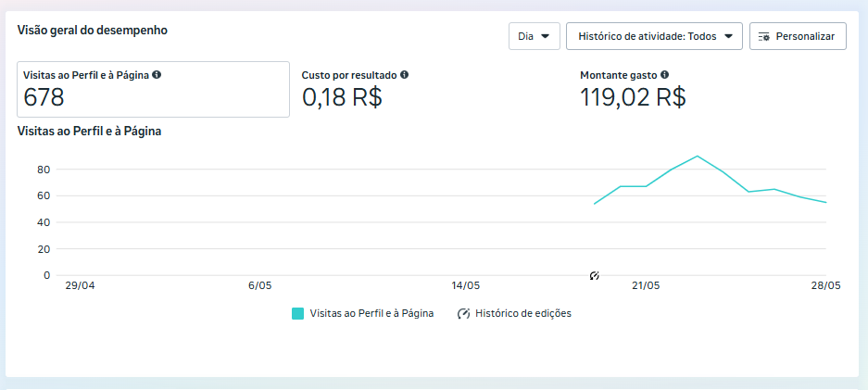Click the peak of the teal visits line
The width and height of the screenshot is (868, 390).
698,156
